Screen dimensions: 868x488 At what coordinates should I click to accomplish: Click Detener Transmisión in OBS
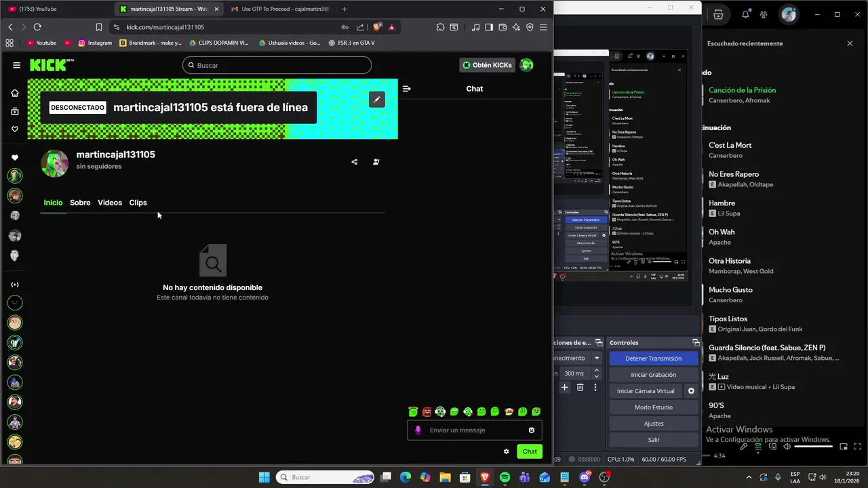(654, 359)
